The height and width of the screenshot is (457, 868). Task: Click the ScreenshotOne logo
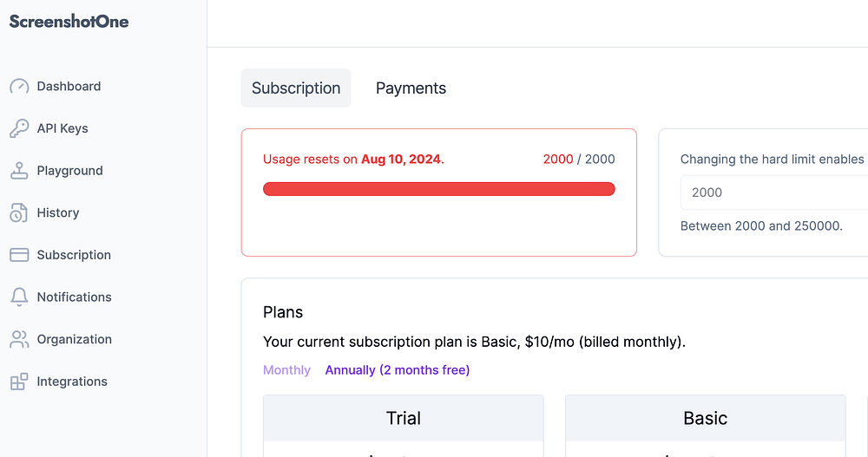coord(69,22)
